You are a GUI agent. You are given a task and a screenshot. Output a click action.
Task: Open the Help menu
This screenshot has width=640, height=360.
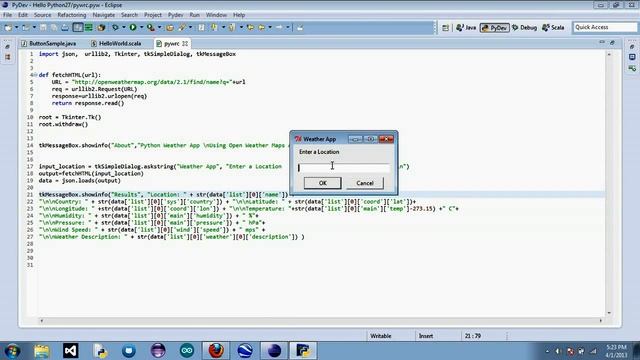tap(239, 15)
